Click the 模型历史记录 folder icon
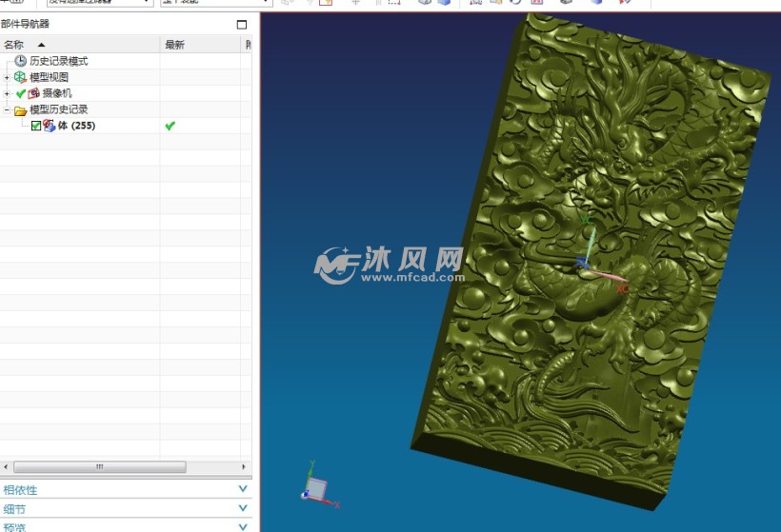781x532 pixels. click(20, 110)
